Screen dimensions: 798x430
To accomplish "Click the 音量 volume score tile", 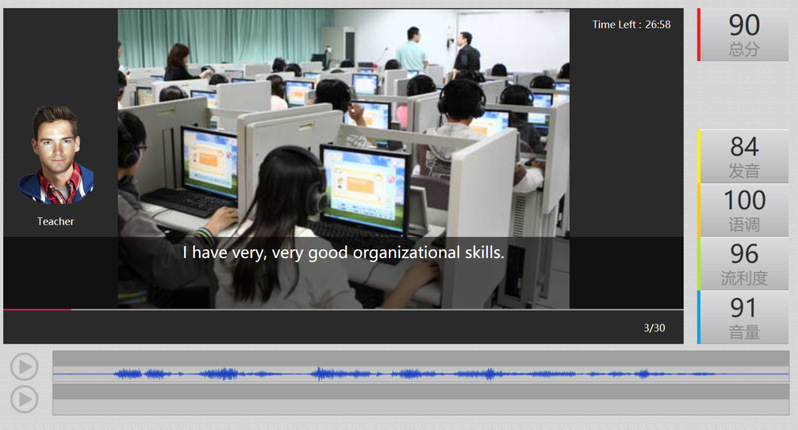I will 744,318.
